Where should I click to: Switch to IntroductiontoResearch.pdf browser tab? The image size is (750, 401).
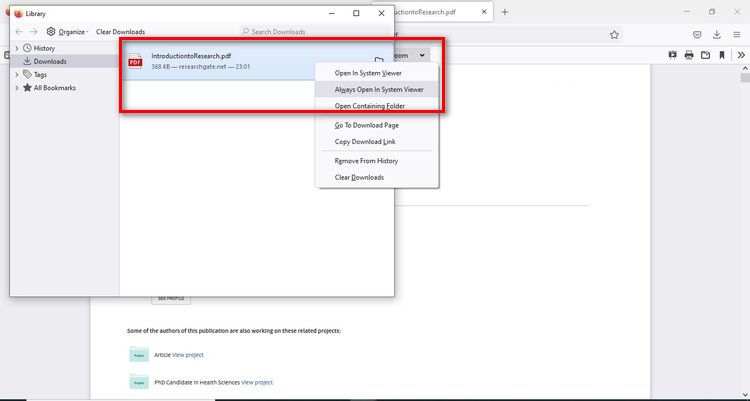433,12
